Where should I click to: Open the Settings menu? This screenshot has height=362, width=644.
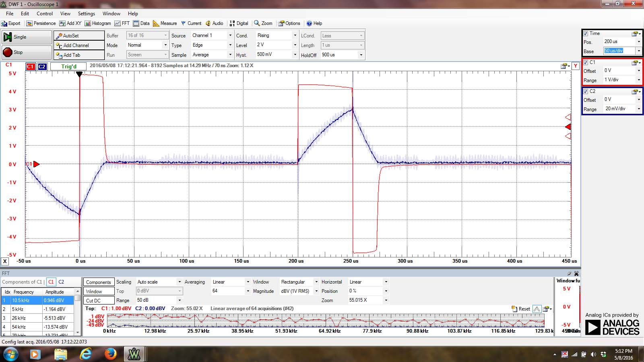pyautogui.click(x=86, y=13)
